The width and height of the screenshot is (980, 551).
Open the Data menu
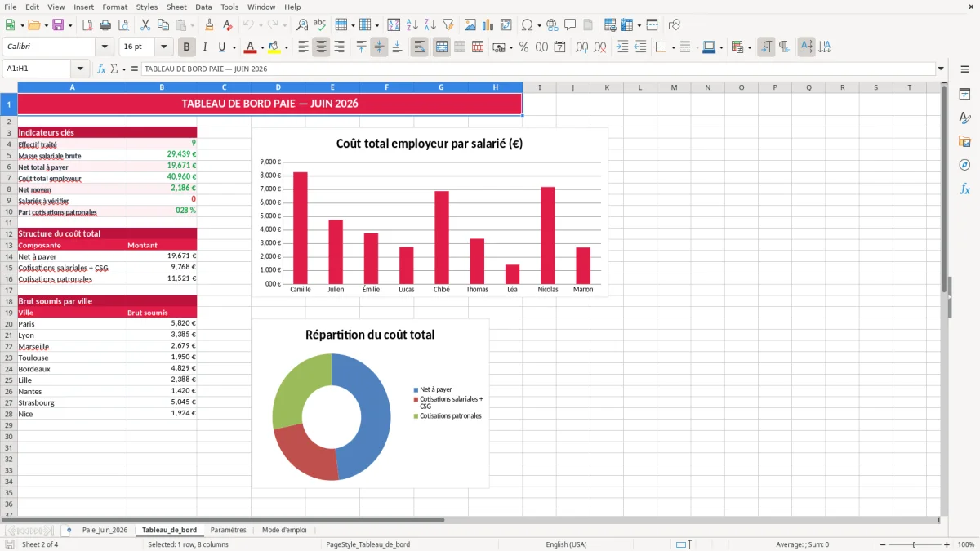pyautogui.click(x=203, y=7)
